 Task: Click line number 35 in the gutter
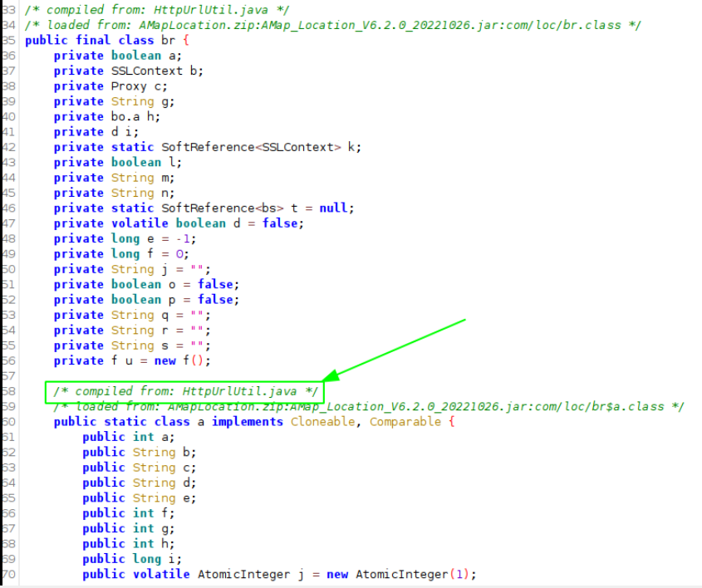coord(8,40)
